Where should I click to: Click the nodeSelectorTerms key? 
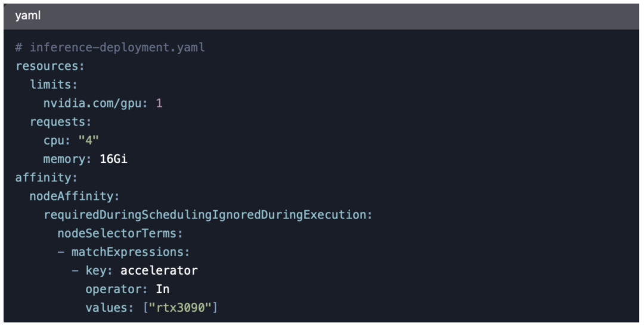(120, 233)
